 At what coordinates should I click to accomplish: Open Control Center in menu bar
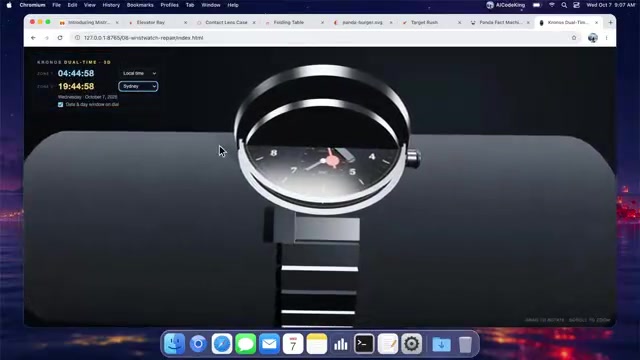tap(576, 5)
